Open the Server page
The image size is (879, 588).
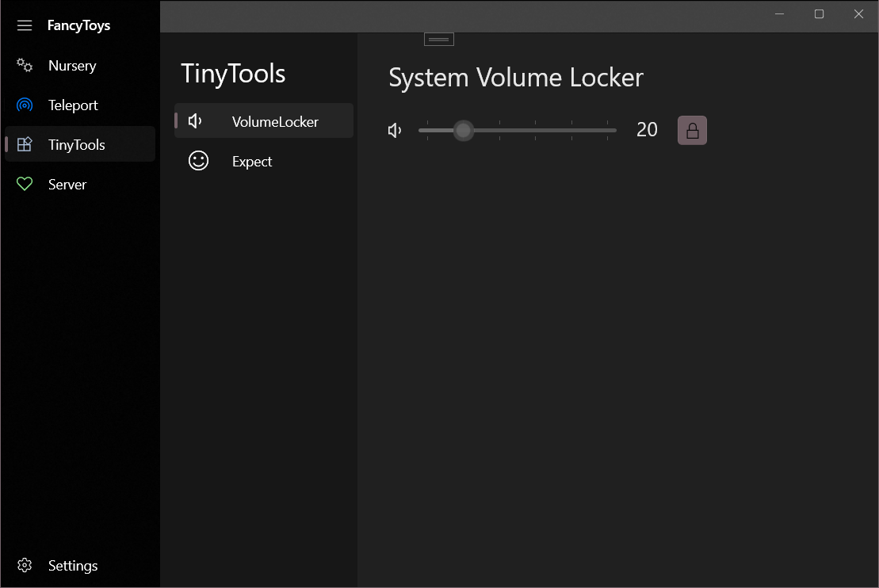pyautogui.click(x=67, y=184)
